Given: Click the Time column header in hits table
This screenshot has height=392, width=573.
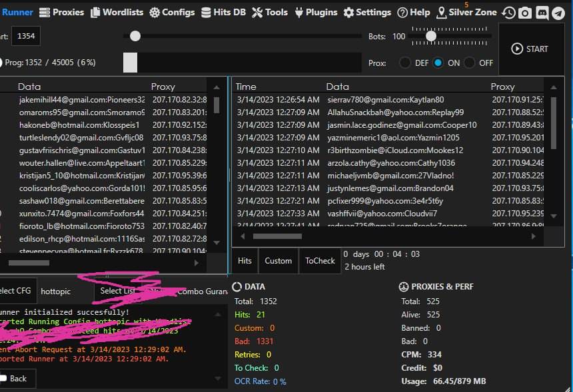Looking at the screenshot, I should click(x=246, y=87).
